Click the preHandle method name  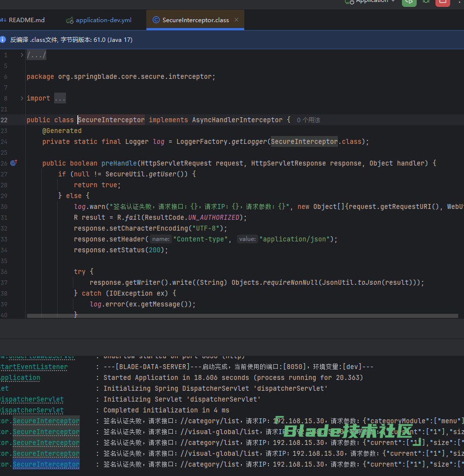(119, 163)
